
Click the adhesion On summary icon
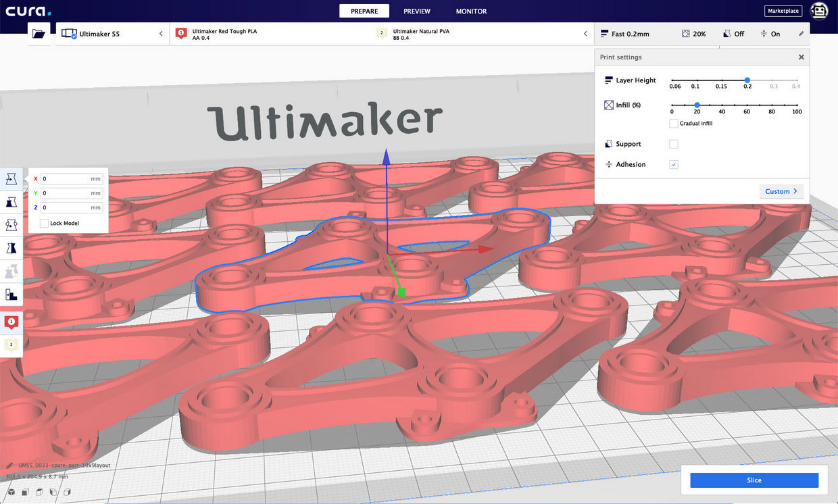(763, 34)
